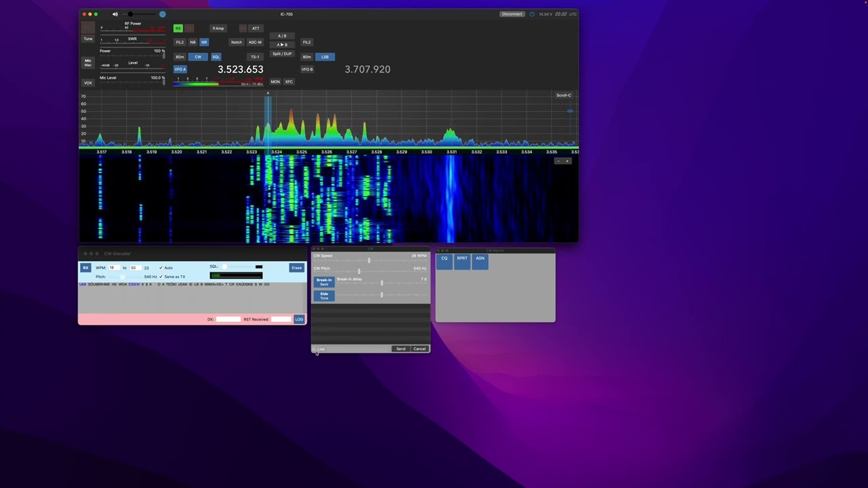Open the FIL2 filter selector for VFO B
Viewport: 868px width, 488px height.
pyautogui.click(x=307, y=42)
